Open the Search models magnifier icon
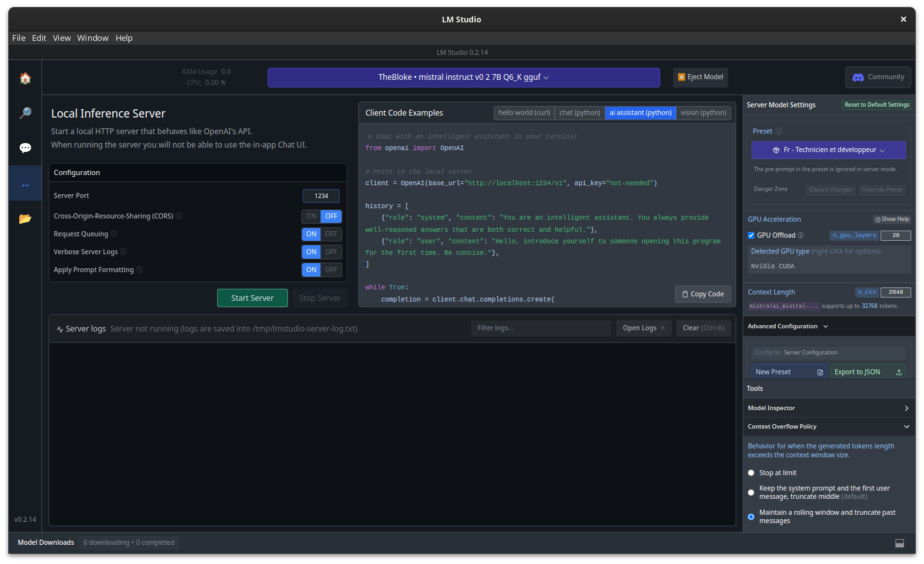Viewport: 924px width, 564px height. (x=25, y=113)
